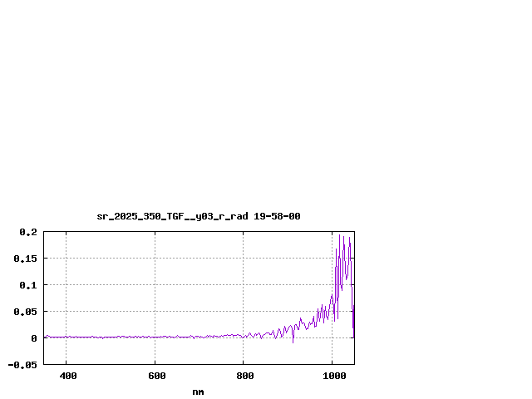Click the negative dip just past 900 nm
The image size is (532, 399).
(x=293, y=342)
